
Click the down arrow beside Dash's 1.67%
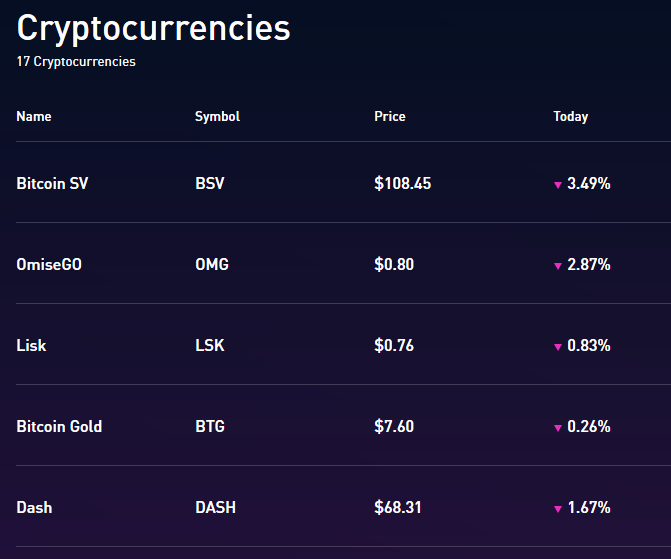(x=558, y=509)
